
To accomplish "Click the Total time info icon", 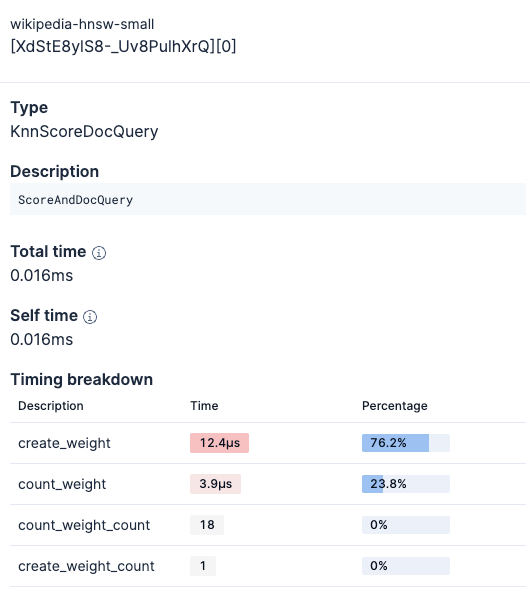I will coord(99,253).
